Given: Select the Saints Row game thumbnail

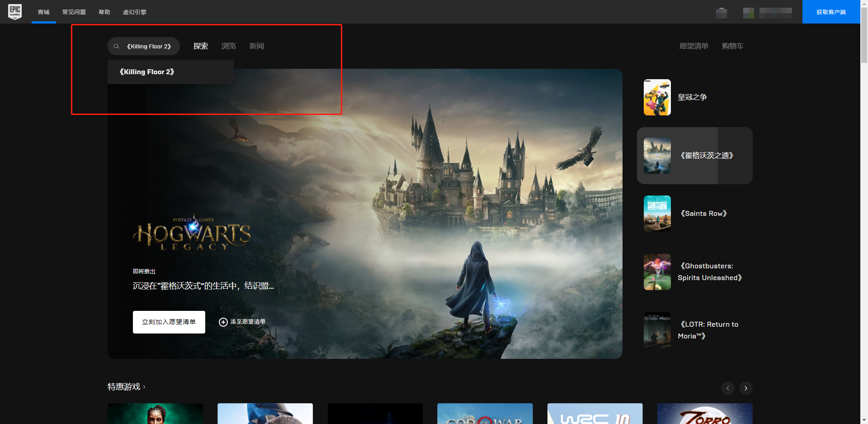Looking at the screenshot, I should click(657, 214).
